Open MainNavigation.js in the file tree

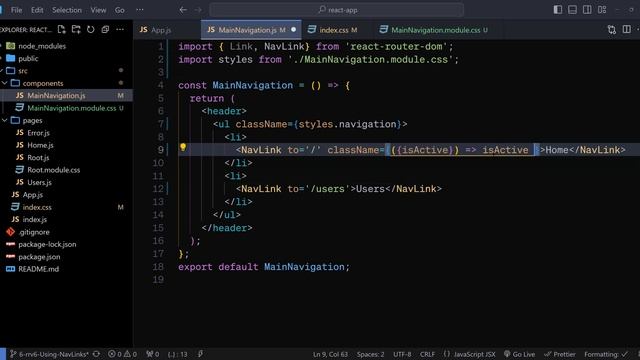[x=56, y=96]
